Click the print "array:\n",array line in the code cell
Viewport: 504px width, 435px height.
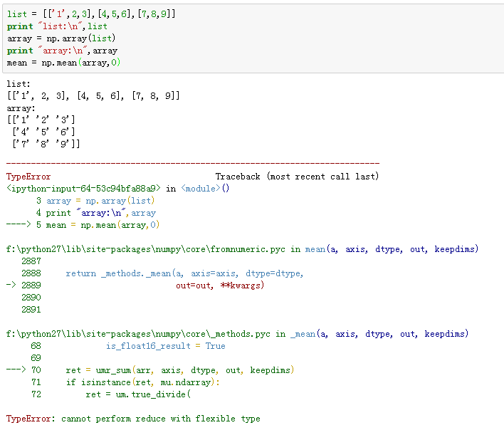pyautogui.click(x=62, y=51)
